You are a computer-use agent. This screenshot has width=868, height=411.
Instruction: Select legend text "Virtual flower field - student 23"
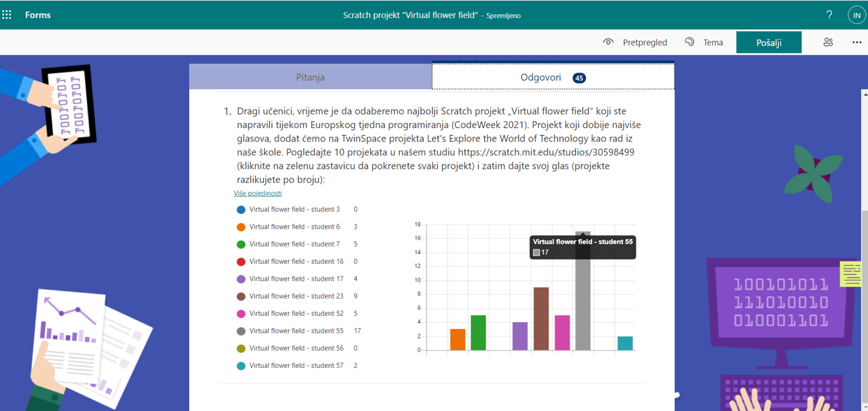[x=296, y=296]
